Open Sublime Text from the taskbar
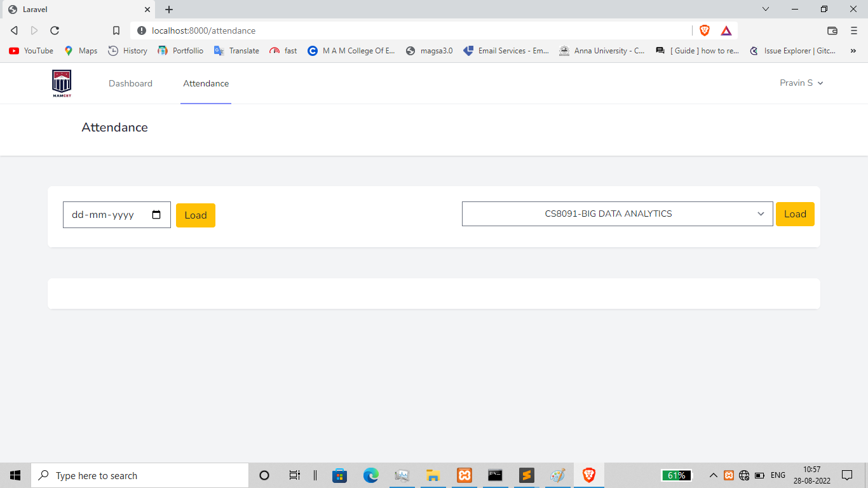The image size is (868, 488). tap(526, 475)
